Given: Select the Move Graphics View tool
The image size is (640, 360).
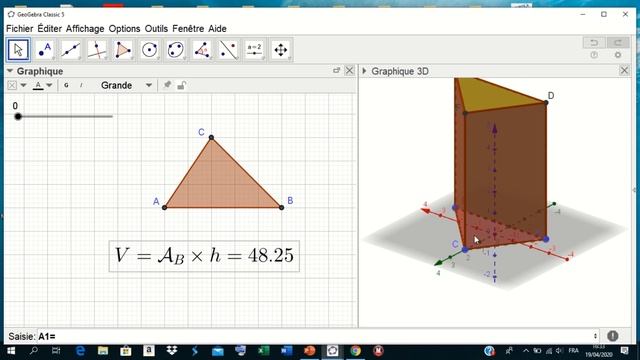Looking at the screenshot, I should point(281,50).
